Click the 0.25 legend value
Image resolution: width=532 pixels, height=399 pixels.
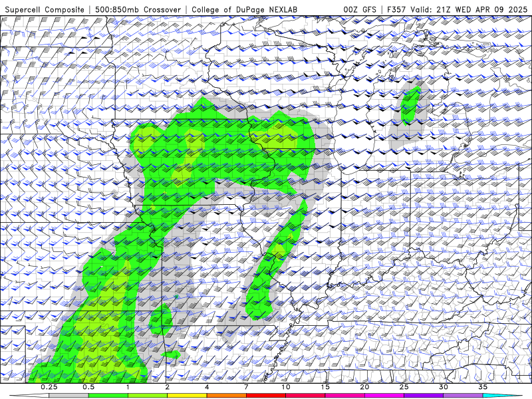pyautogui.click(x=49, y=387)
